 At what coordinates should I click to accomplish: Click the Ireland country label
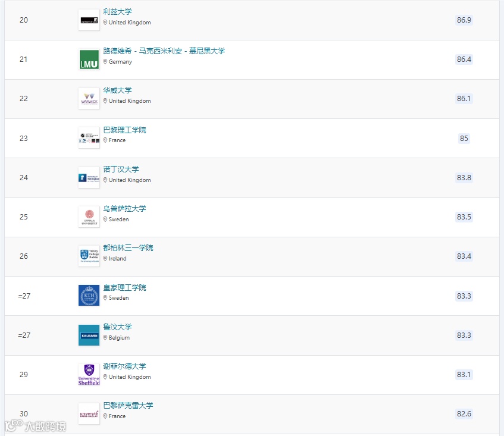click(x=117, y=259)
